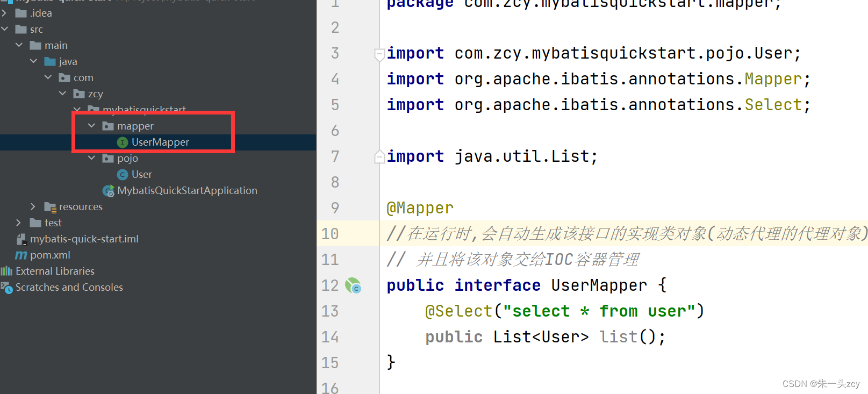The image size is (868, 394).
Task: Click line number 13 in gutter
Action: (330, 311)
